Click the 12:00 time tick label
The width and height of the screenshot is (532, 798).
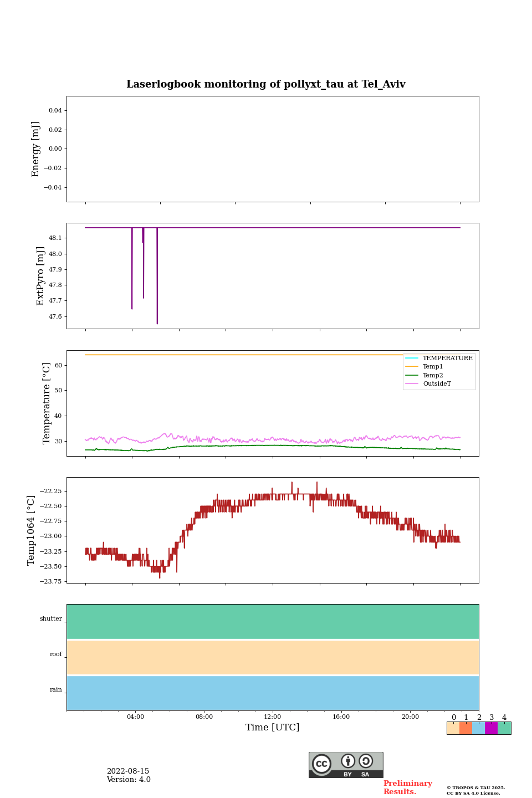click(x=273, y=717)
